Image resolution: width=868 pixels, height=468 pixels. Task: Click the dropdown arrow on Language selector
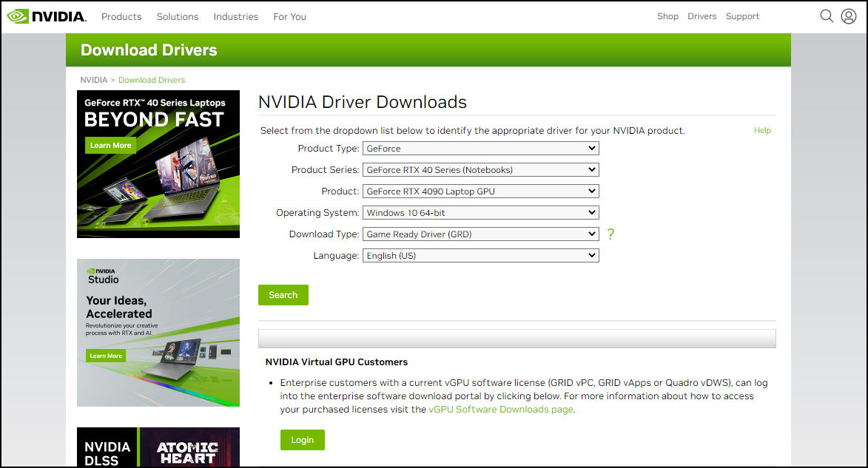tap(592, 255)
